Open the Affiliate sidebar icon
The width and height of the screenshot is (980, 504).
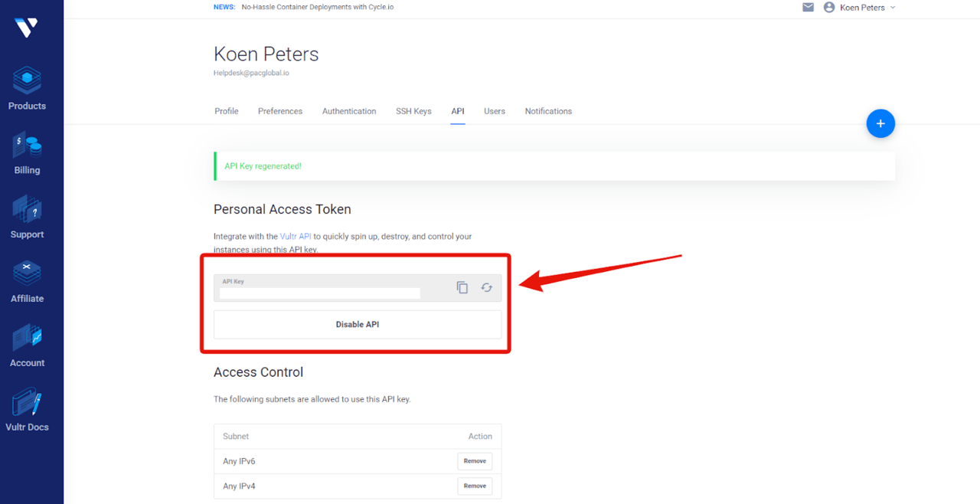27,273
